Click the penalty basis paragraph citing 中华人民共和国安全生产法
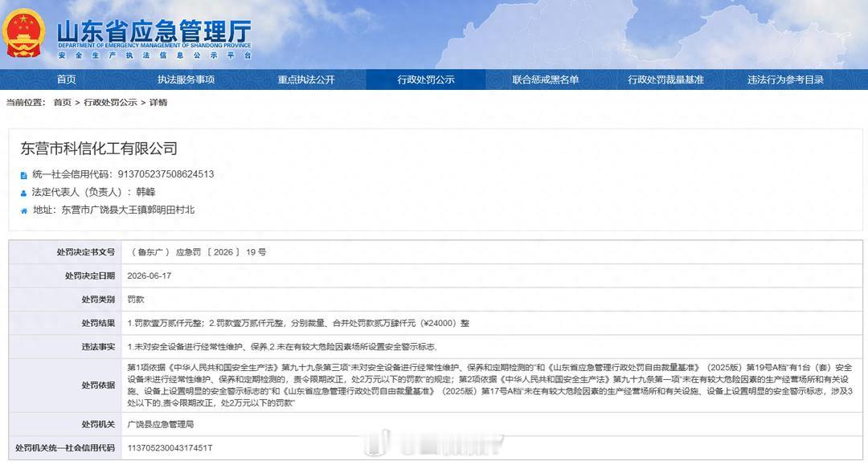The image size is (868, 465). (x=490, y=385)
